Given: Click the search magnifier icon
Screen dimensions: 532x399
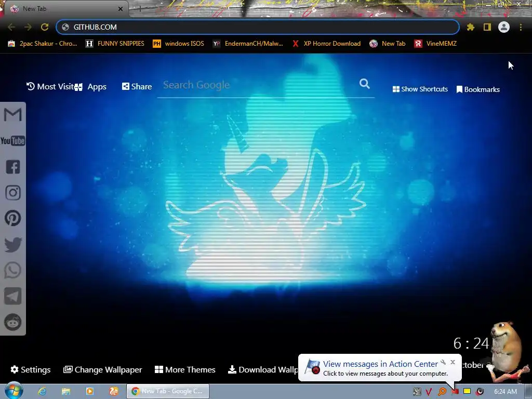Looking at the screenshot, I should tap(364, 84).
